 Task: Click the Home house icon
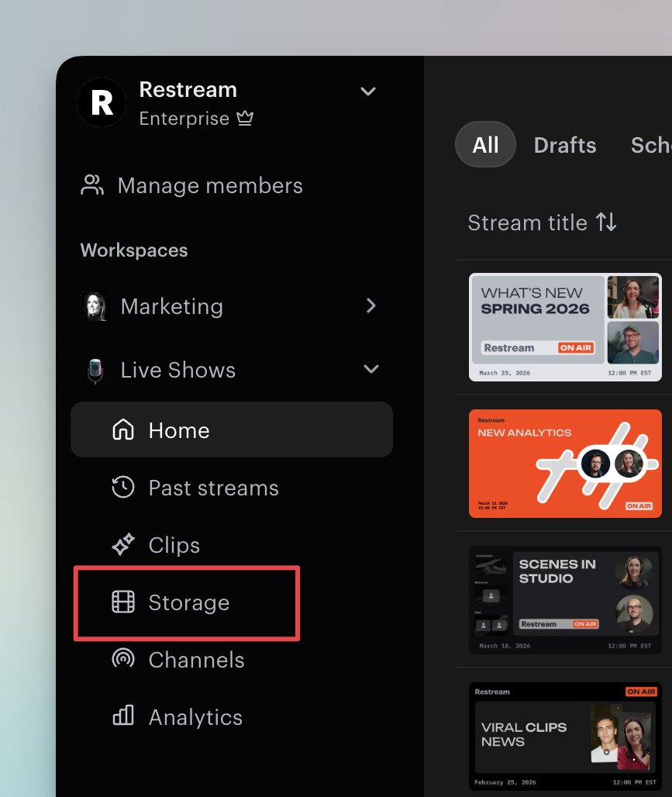point(123,430)
